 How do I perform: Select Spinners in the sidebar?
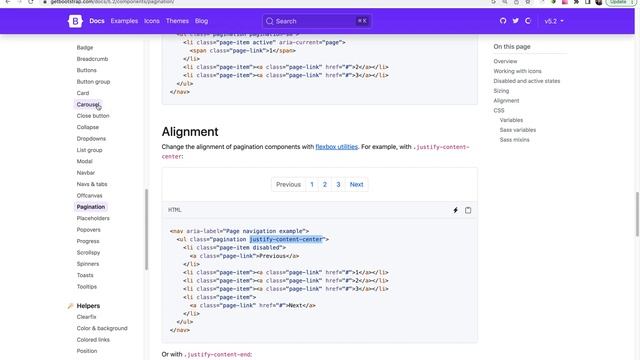88,264
